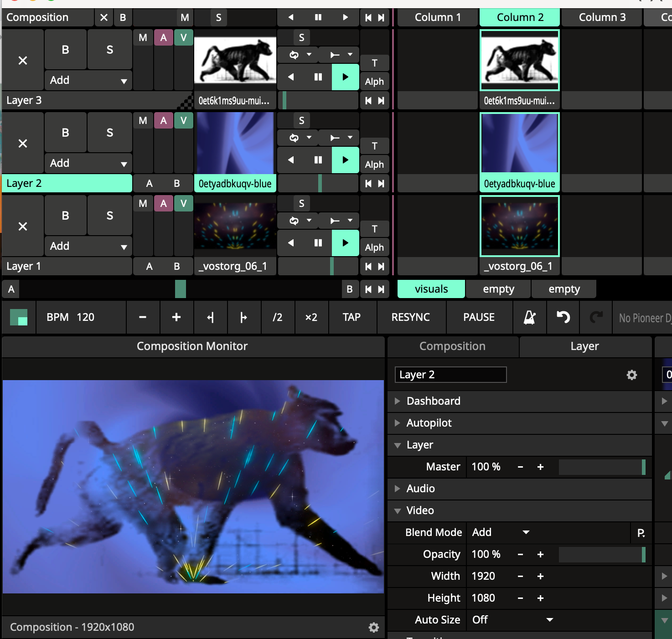
Task: Expand the Dashboard section
Action: point(433,401)
